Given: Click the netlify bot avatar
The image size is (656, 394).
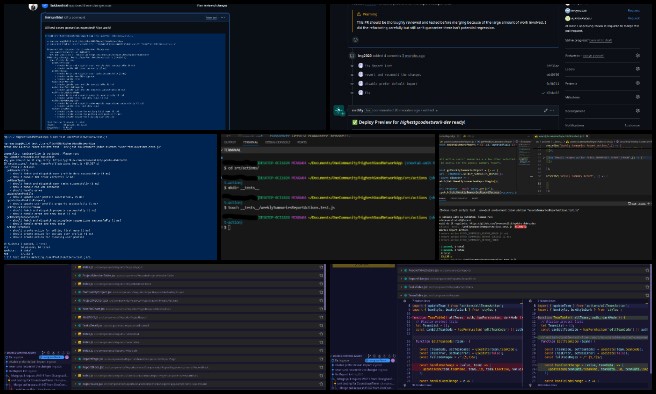Looking at the screenshot, I should coord(339,111).
